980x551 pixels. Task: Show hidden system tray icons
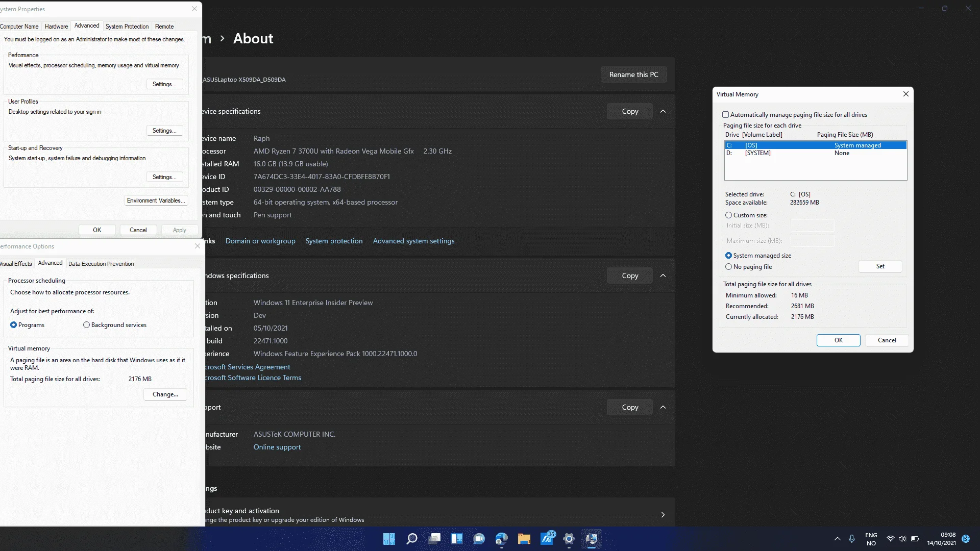(x=838, y=539)
